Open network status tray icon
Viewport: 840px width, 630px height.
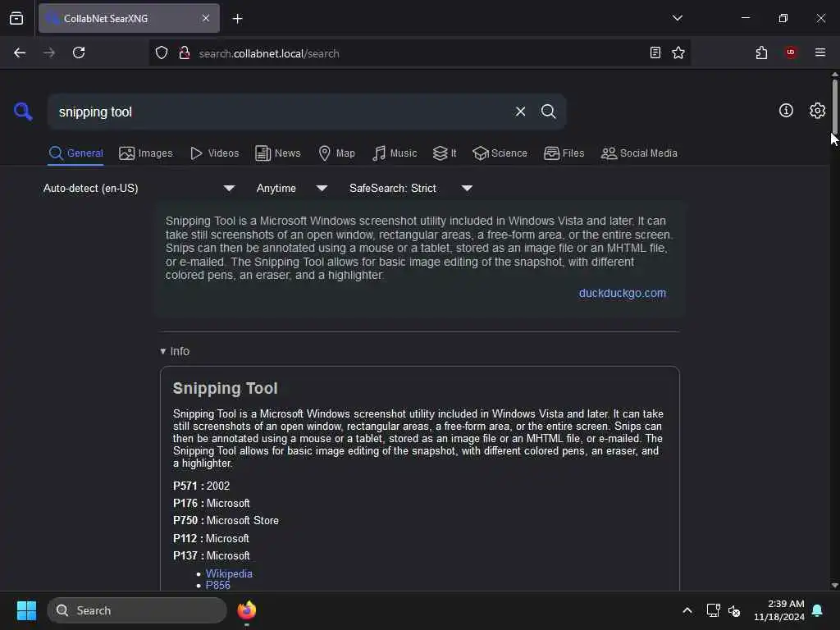[713, 610]
